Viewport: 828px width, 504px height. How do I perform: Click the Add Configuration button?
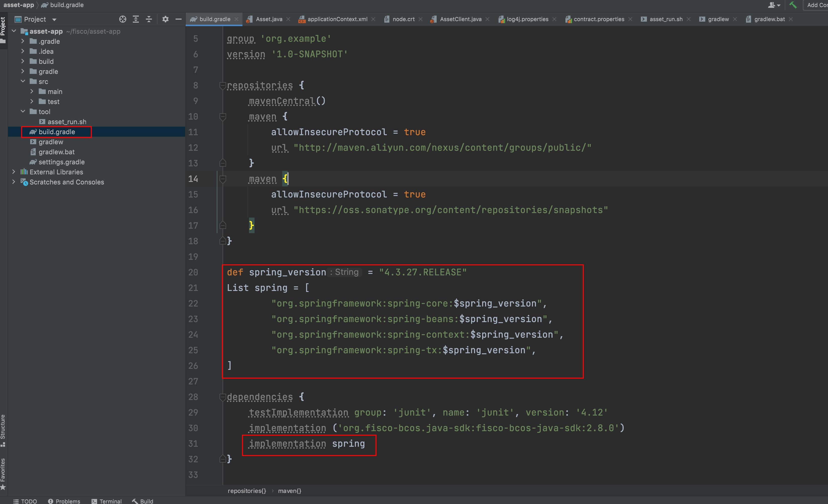pos(817,5)
